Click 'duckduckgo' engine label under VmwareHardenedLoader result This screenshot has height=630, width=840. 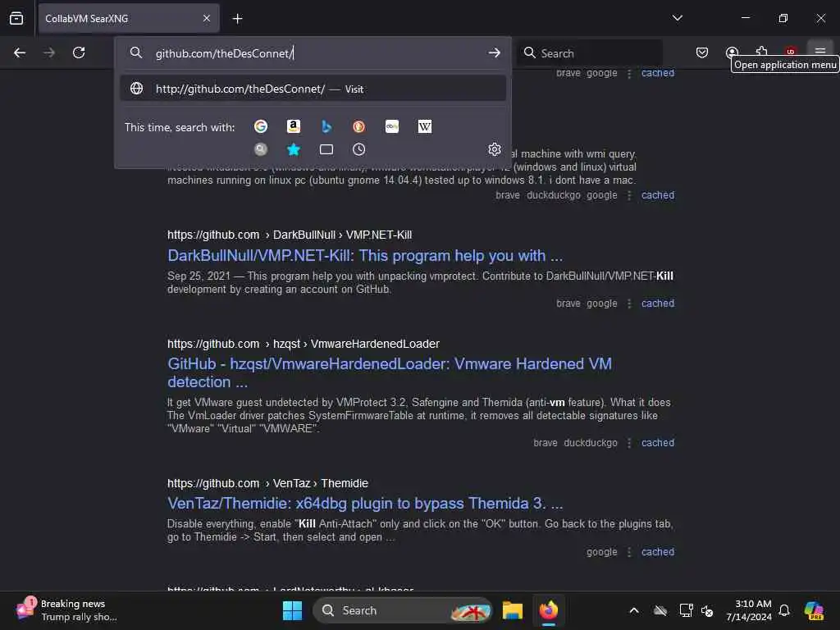tap(591, 443)
